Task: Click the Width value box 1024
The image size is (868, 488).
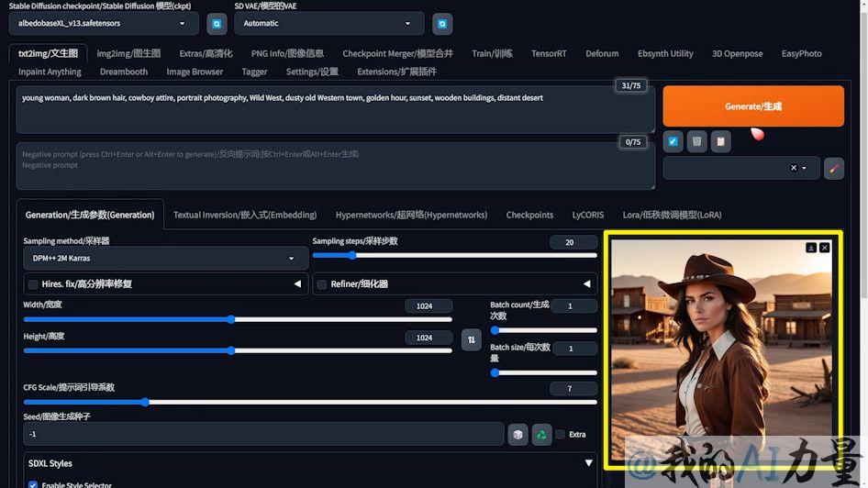Action: click(428, 306)
